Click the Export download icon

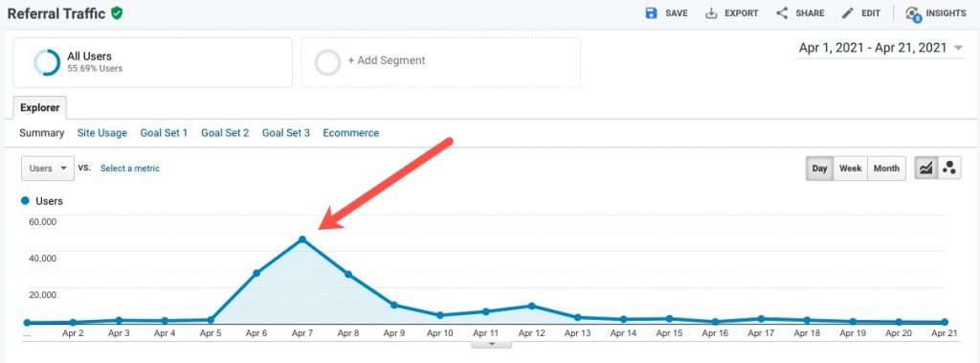pos(711,13)
